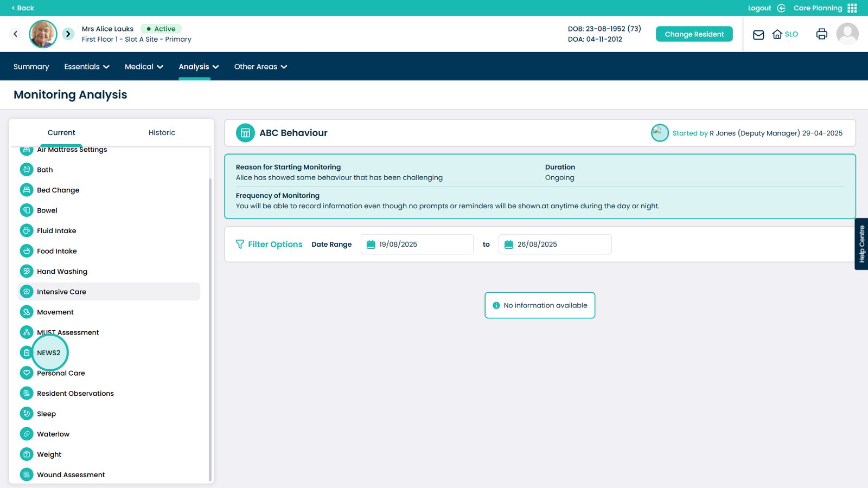Go to the next resident arrow
868x488 pixels.
(68, 34)
